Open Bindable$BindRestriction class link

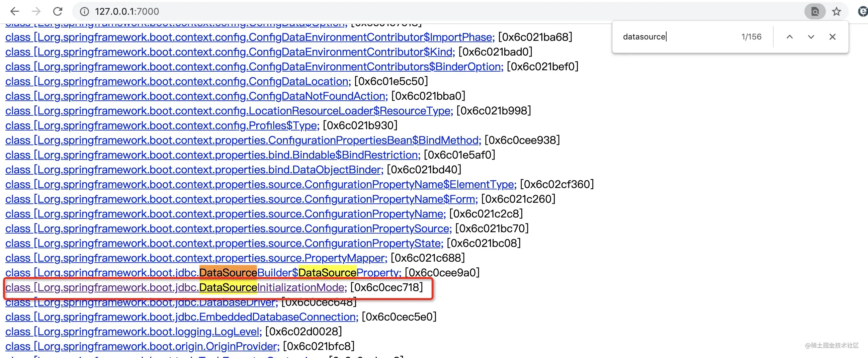coord(213,155)
